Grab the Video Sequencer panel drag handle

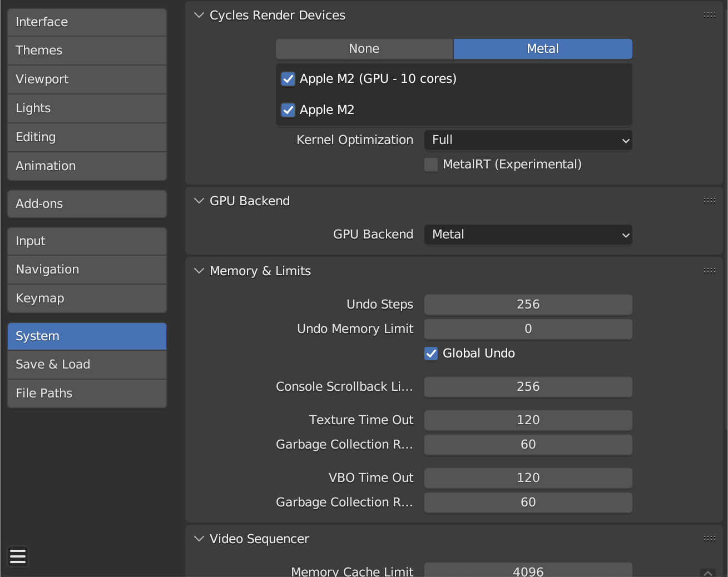[709, 539]
